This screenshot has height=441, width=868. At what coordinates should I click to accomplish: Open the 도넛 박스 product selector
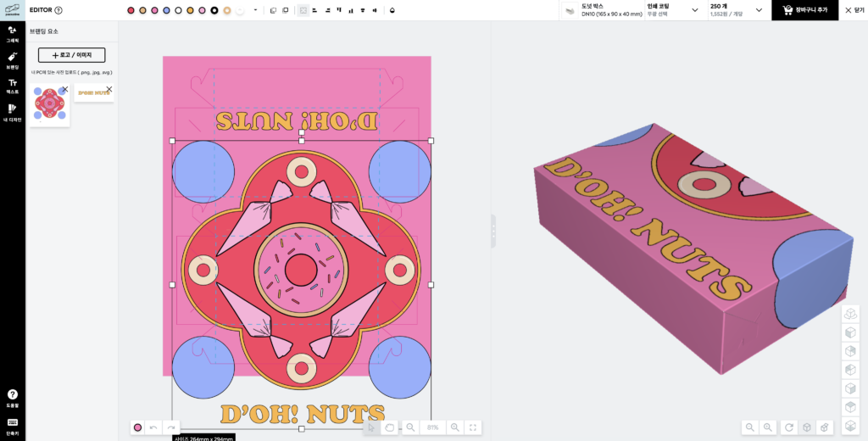(603, 10)
